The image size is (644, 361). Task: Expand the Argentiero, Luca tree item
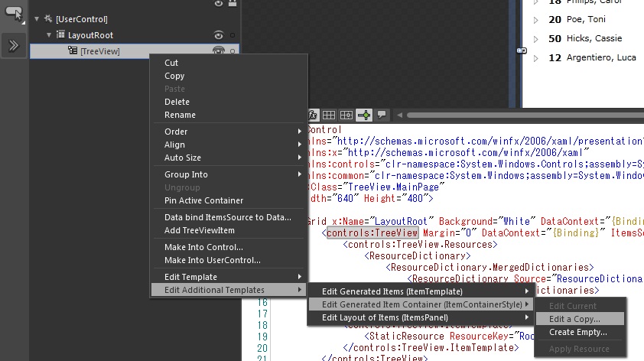pyautogui.click(x=535, y=58)
